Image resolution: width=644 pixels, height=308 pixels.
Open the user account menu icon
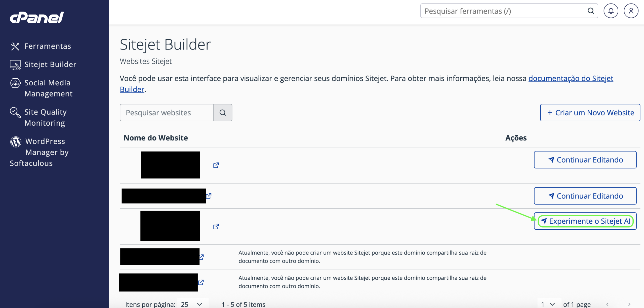coord(631,11)
